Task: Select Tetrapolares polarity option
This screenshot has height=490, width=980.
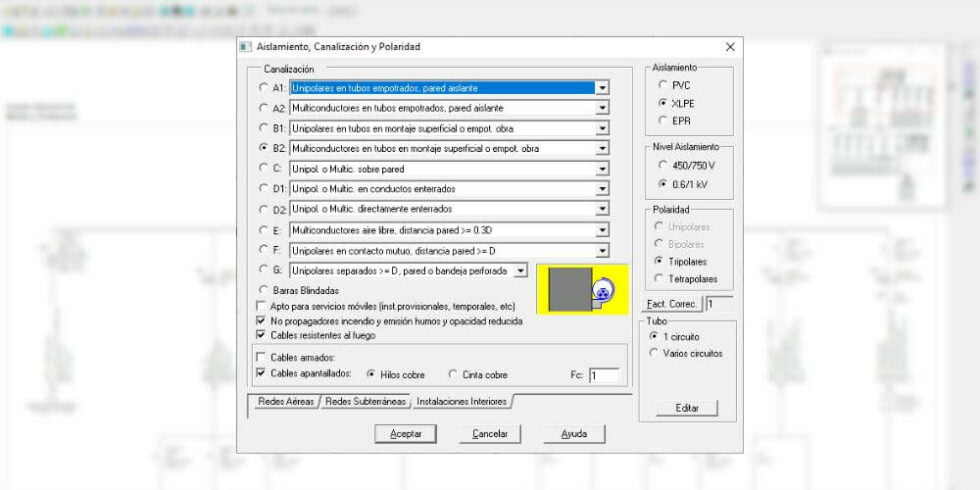Action: (x=659, y=279)
